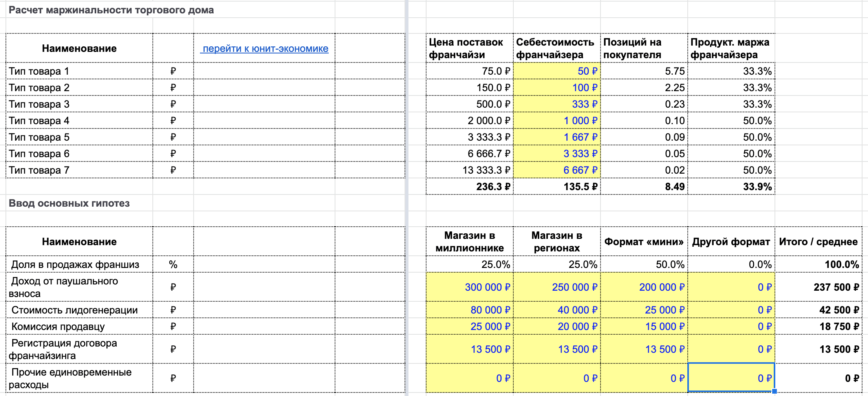The height and width of the screenshot is (396, 868).
Task: Select the 'Тип товара 6' row label
Action: (x=39, y=154)
